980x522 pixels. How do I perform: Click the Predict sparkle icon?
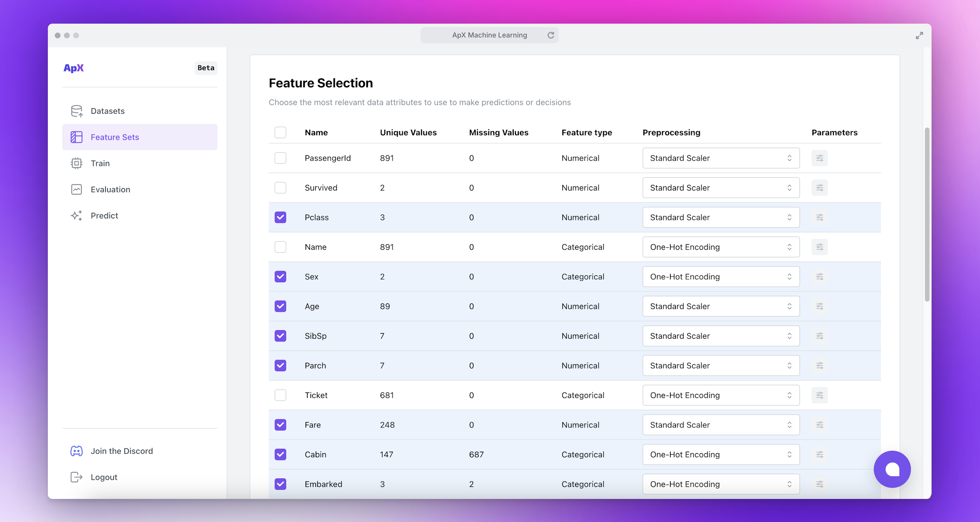[76, 215]
